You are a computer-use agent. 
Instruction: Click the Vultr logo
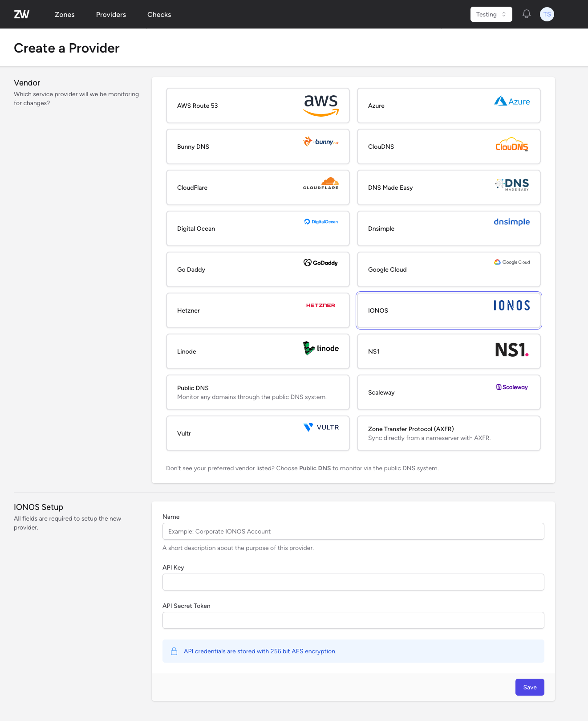(321, 428)
